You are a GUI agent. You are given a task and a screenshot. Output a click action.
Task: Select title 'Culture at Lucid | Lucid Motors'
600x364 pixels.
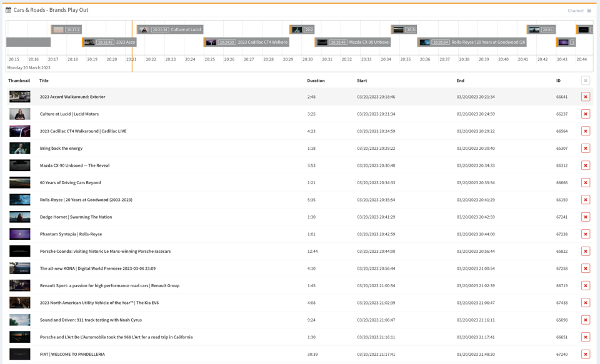point(69,114)
